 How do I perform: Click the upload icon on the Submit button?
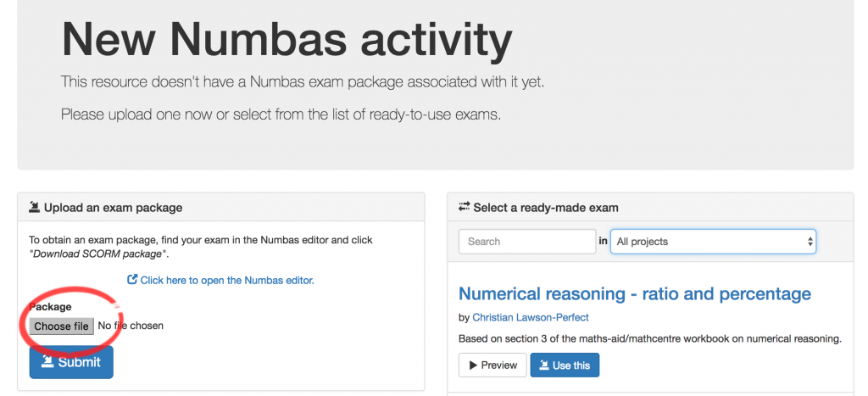[x=47, y=362]
